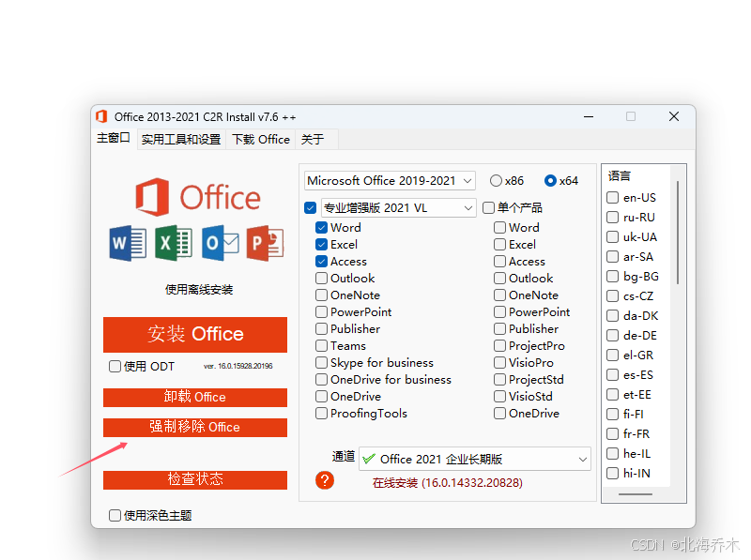Check Publisher in the suite list
This screenshot has width=751, height=560.
[321, 329]
